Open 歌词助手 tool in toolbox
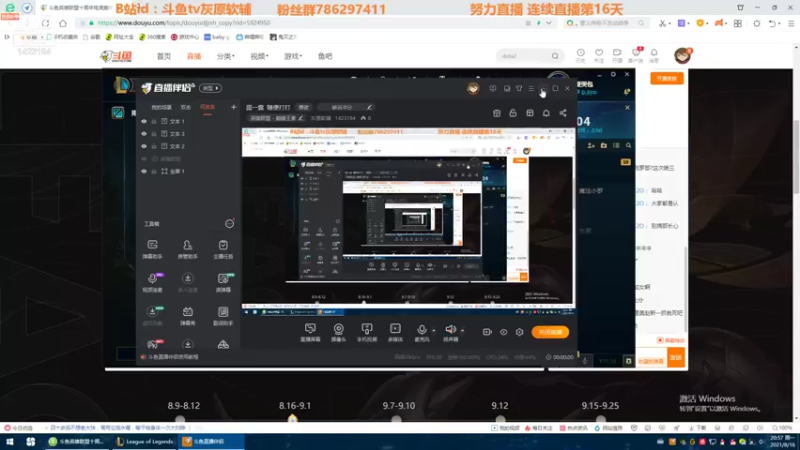The image size is (800, 450). pyautogui.click(x=223, y=315)
